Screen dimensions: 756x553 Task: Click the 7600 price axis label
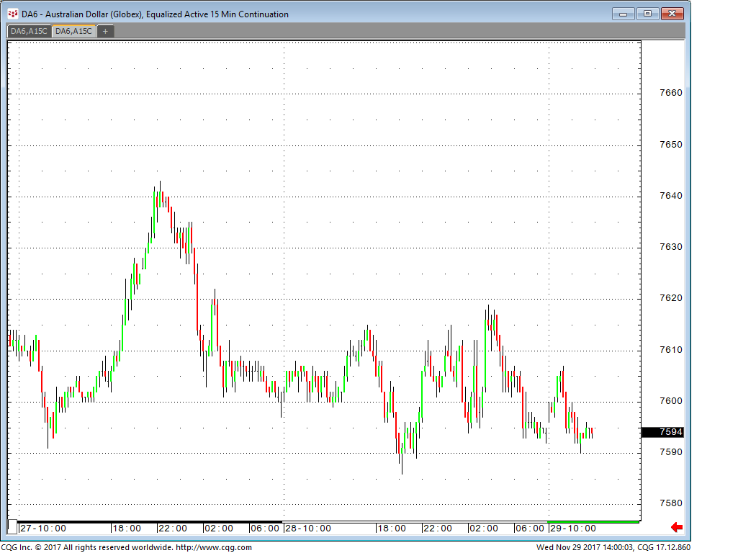click(x=670, y=400)
